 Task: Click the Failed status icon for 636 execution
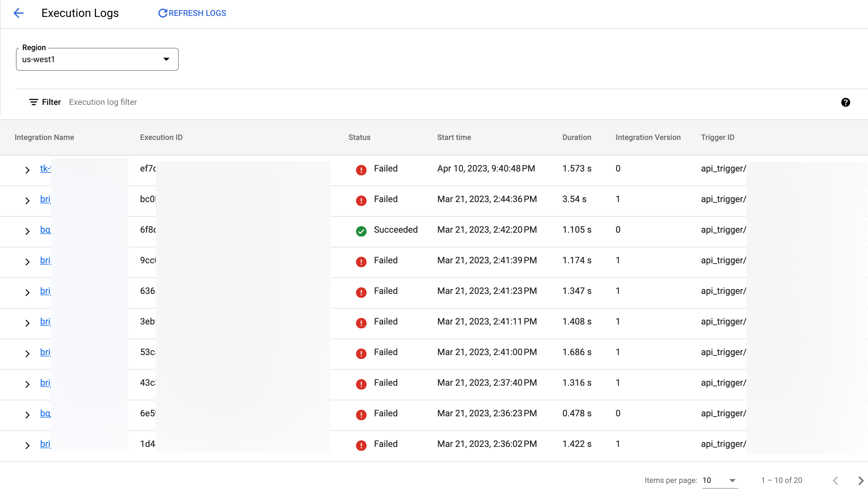362,291
